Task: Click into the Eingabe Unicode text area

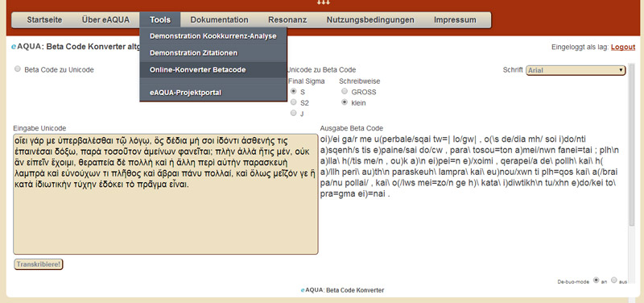Action: pyautogui.click(x=166, y=194)
